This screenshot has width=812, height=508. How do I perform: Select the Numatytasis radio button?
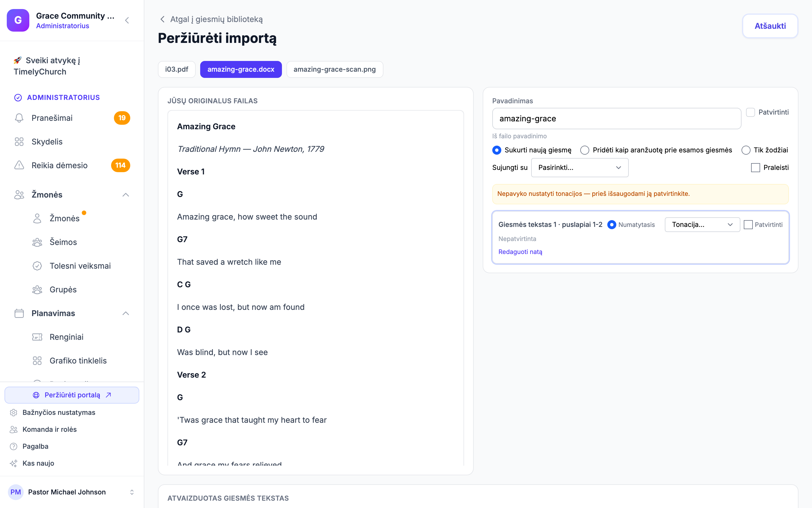[x=612, y=225]
